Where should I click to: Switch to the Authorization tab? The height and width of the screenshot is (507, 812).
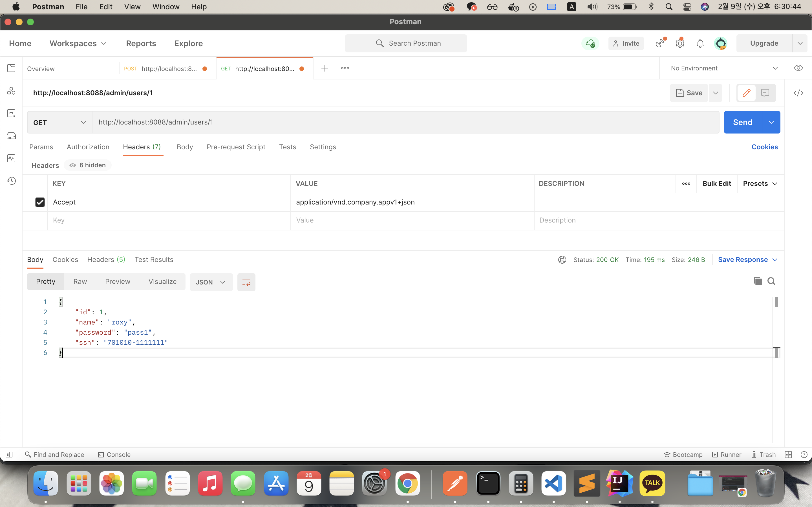[x=88, y=147]
